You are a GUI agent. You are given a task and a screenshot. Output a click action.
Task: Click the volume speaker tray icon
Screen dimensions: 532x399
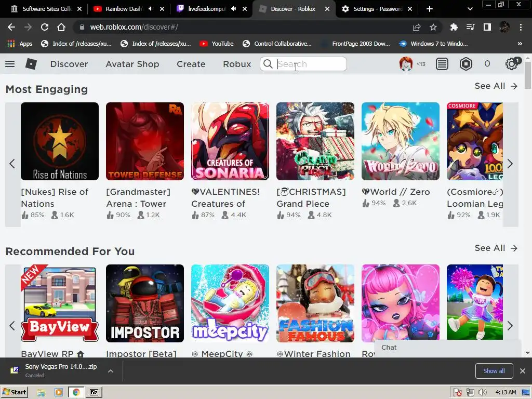483,393
